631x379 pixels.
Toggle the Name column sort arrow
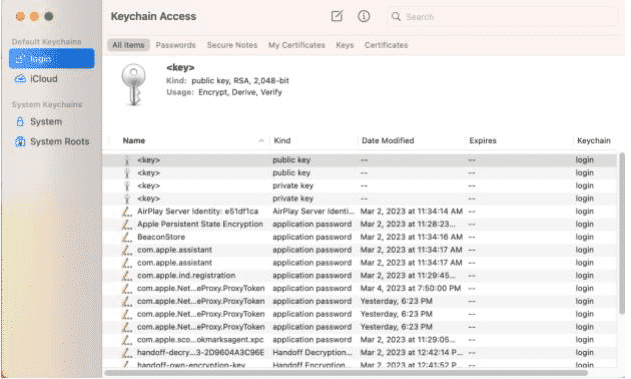pyautogui.click(x=261, y=140)
